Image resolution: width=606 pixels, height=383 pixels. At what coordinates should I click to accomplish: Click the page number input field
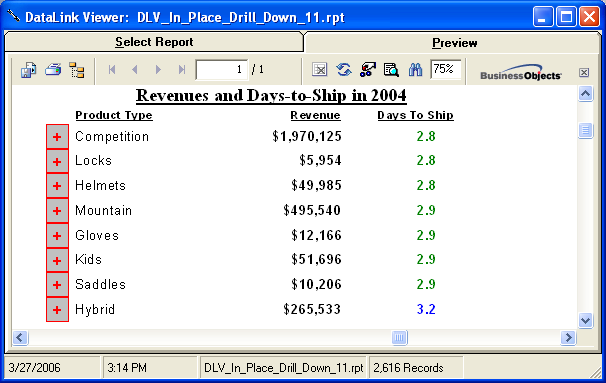(222, 70)
